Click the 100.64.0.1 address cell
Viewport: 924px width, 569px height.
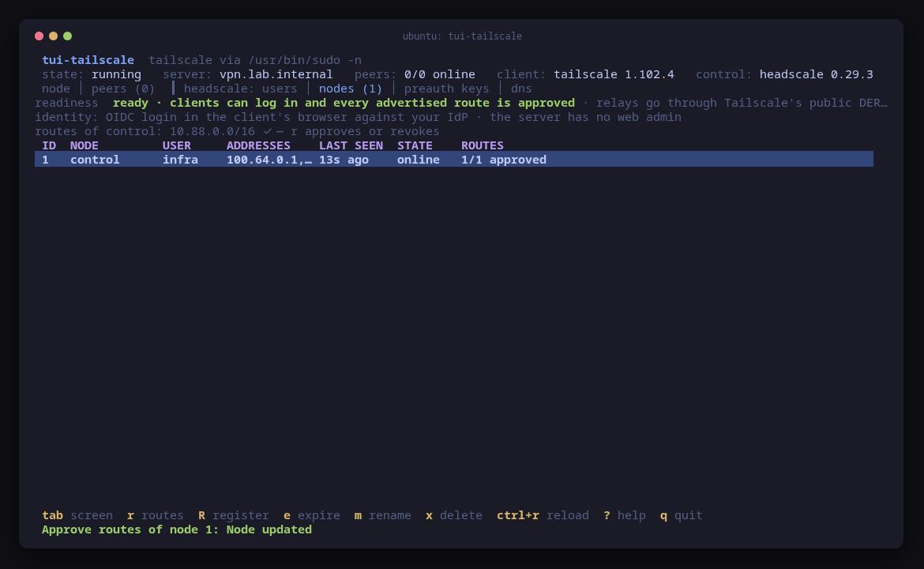tap(269, 159)
